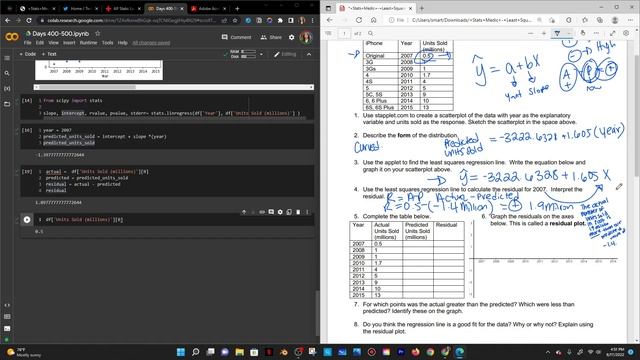Open the Draw pen options dropdown arrow
640x360 pixels.
pos(569,33)
